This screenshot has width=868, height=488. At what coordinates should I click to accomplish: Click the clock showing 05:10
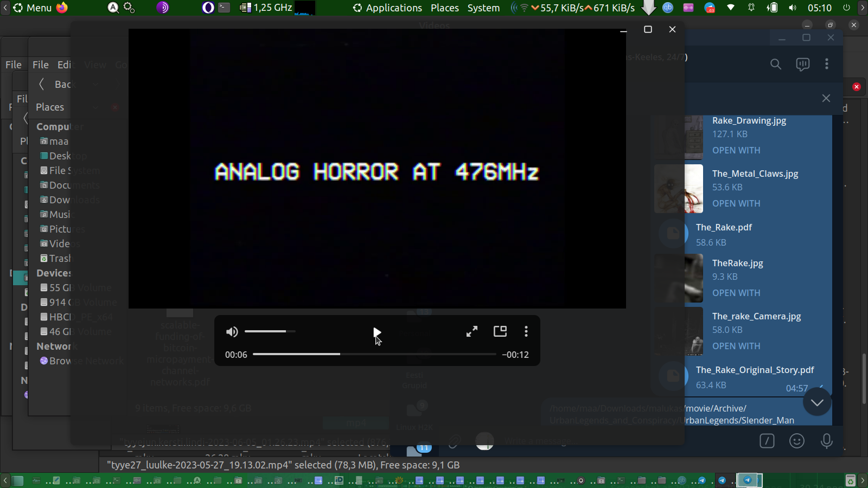[x=819, y=8]
